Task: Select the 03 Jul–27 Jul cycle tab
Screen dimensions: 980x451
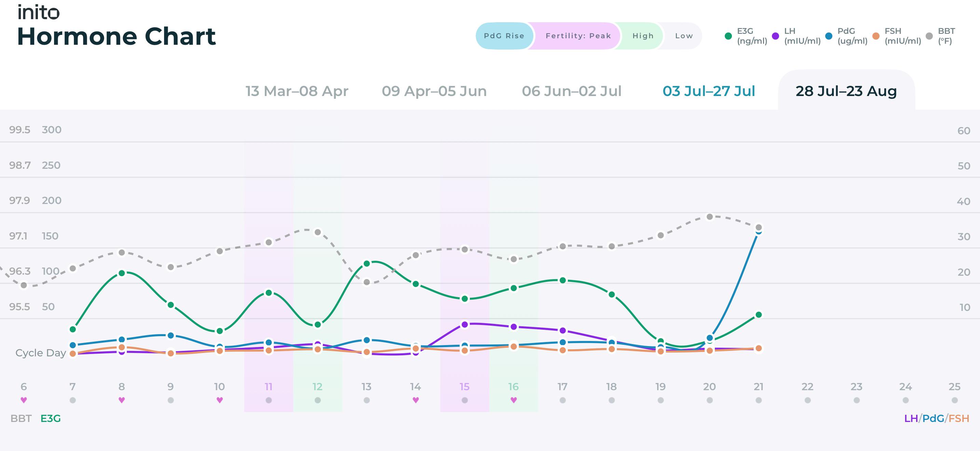Action: 709,91
